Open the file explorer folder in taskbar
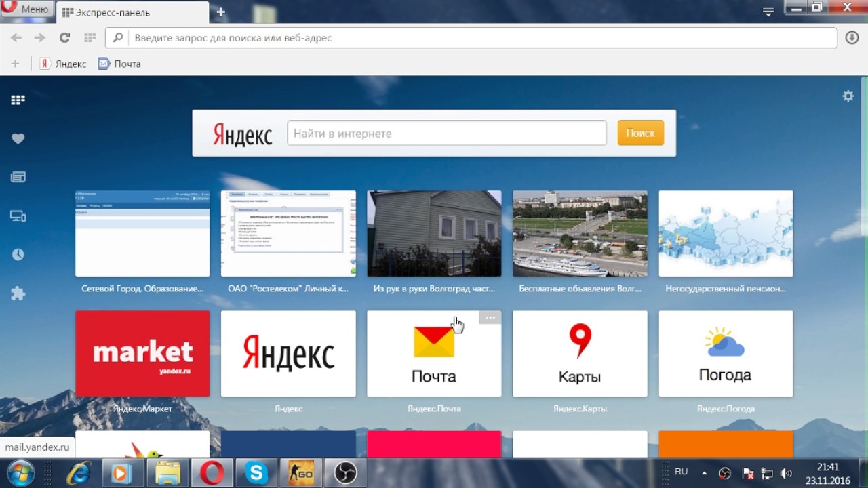 [x=167, y=472]
